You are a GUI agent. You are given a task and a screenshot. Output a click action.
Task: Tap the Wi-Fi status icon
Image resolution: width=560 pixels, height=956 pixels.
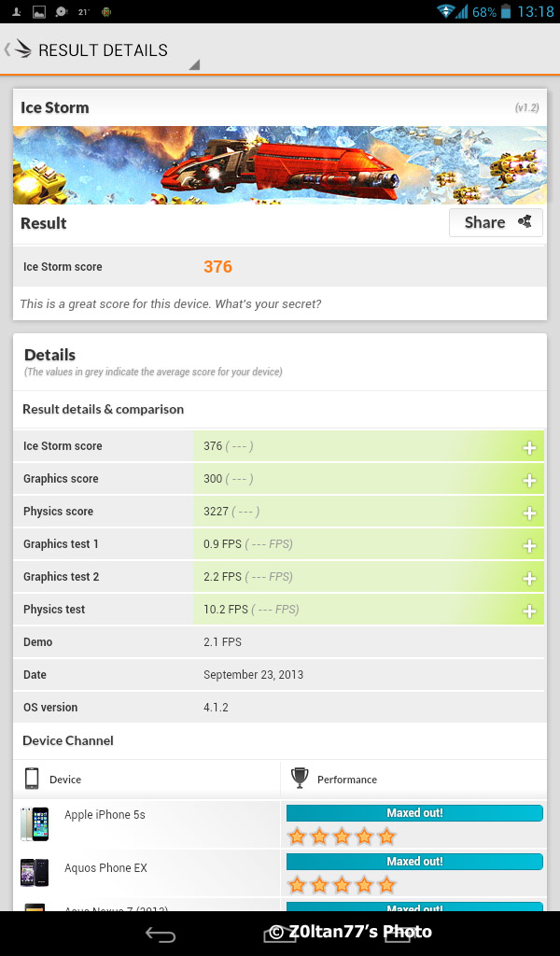coord(445,12)
